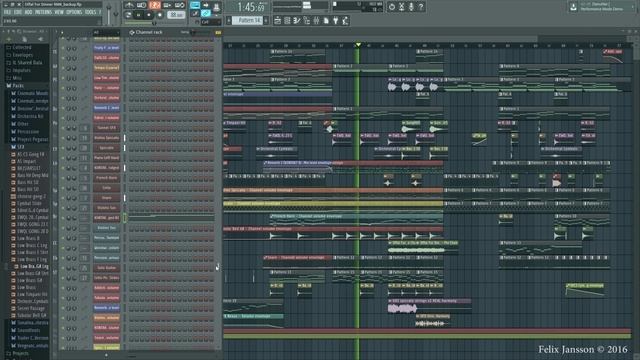
Task: Select the Piano Left Hand channel button
Action: 107,158
